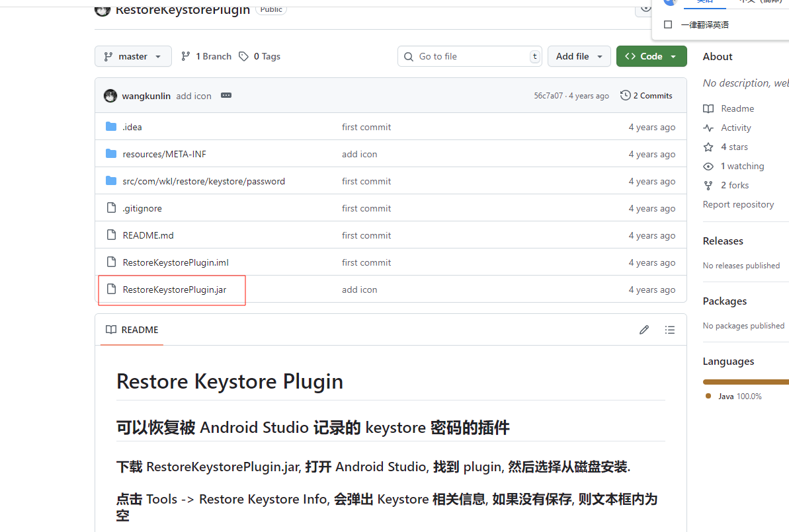Expand the Add file dropdown
Viewport: 789px width, 532px height.
coord(579,56)
